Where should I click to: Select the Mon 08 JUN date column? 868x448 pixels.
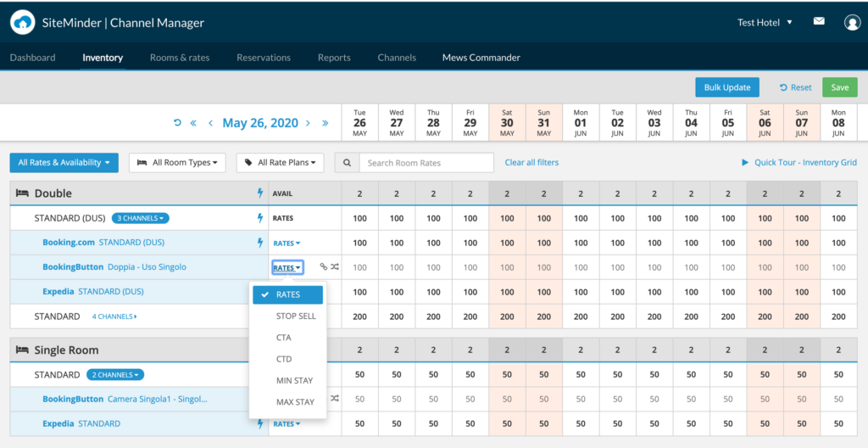click(x=838, y=122)
